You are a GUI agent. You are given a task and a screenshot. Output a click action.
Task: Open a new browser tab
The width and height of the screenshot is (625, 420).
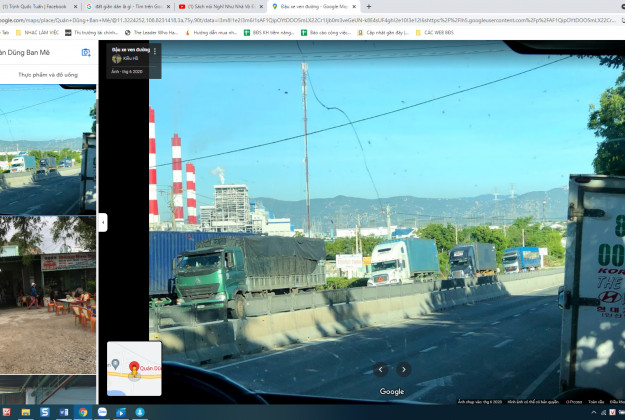(369, 7)
